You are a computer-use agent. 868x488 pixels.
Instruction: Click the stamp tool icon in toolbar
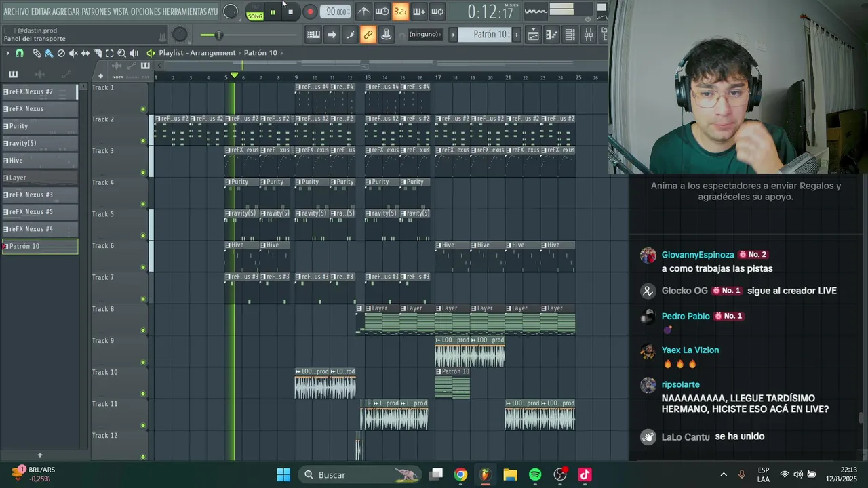[386, 35]
